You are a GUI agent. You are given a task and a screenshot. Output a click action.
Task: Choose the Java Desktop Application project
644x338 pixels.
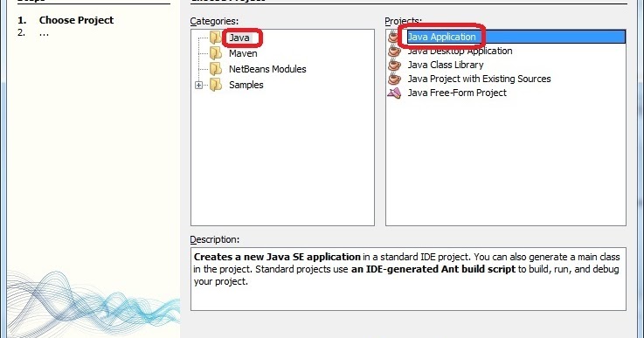tap(460, 51)
